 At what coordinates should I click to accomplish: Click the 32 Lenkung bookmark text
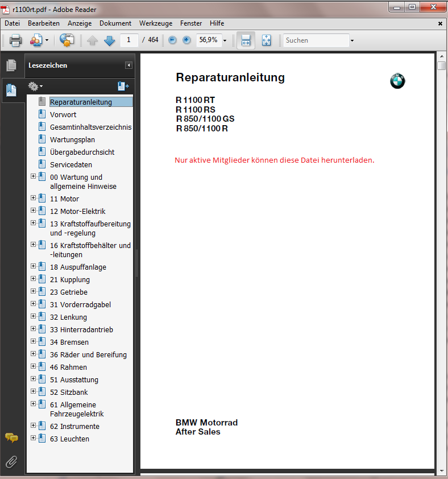pyautogui.click(x=68, y=317)
